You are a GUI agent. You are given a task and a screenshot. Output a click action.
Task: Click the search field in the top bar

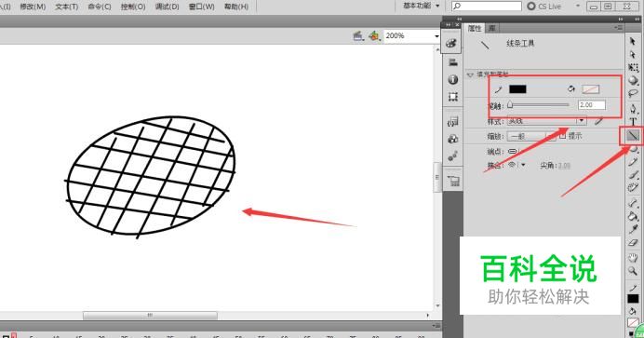point(487,7)
